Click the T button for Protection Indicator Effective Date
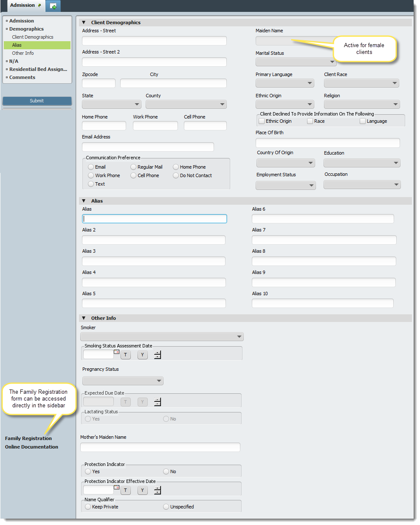 (x=125, y=490)
